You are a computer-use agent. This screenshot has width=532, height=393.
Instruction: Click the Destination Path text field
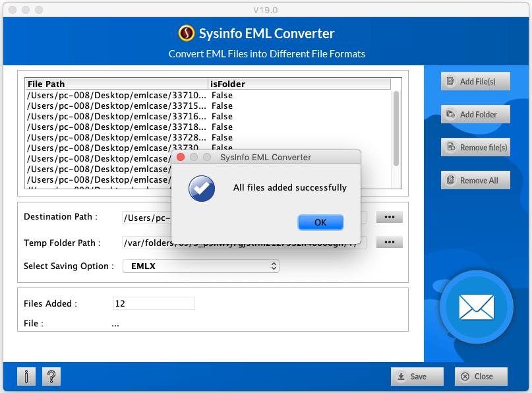pyautogui.click(x=245, y=218)
